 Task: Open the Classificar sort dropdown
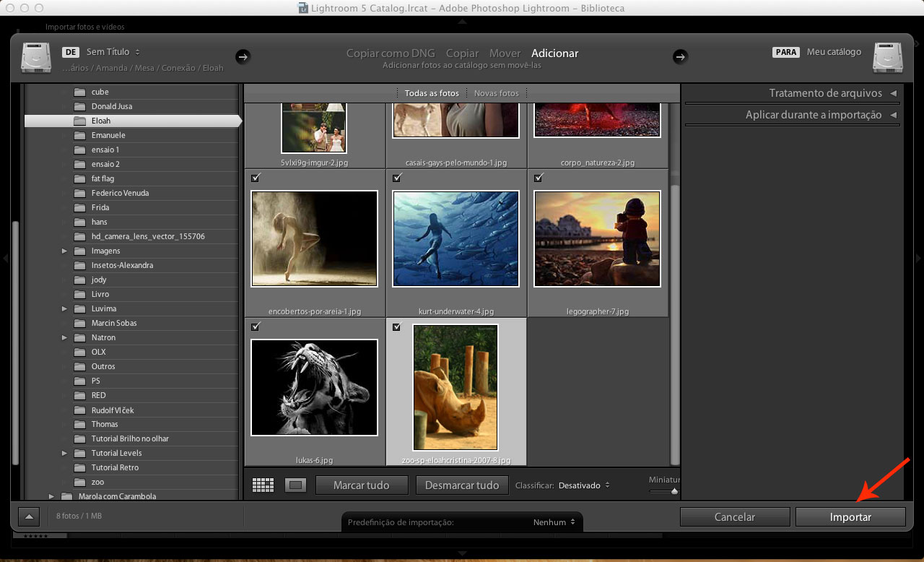(584, 485)
